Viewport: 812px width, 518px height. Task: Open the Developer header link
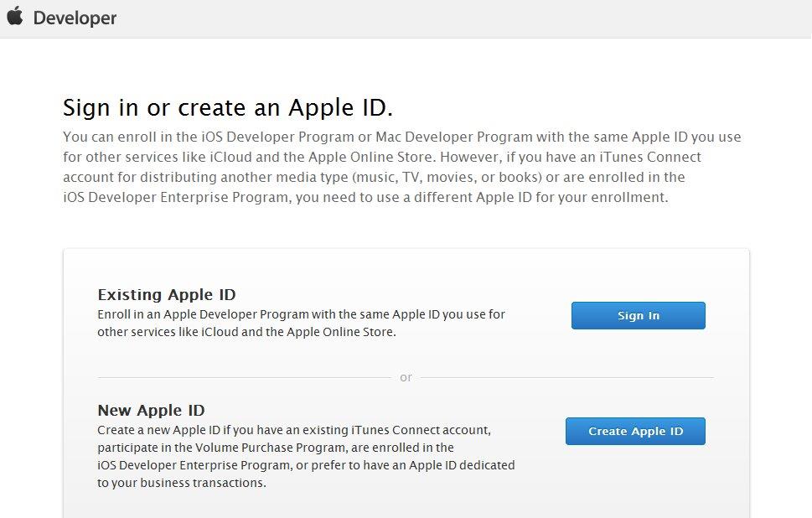tap(75, 18)
